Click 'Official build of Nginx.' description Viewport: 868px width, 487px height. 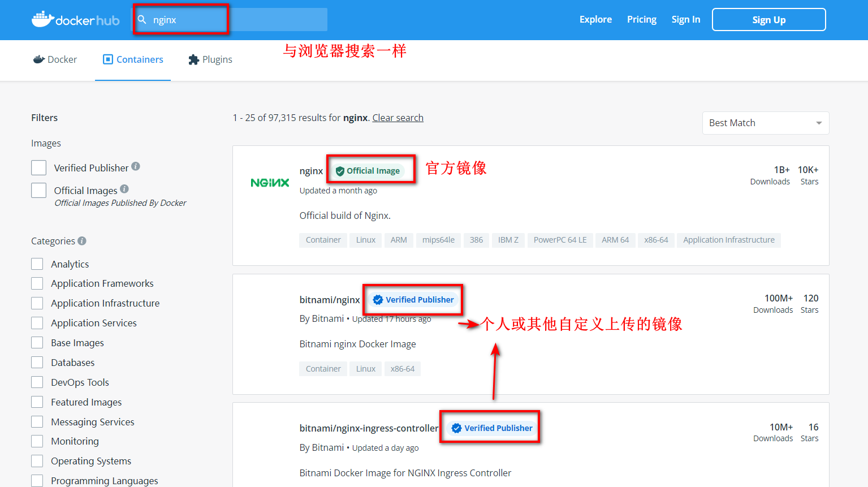point(345,216)
